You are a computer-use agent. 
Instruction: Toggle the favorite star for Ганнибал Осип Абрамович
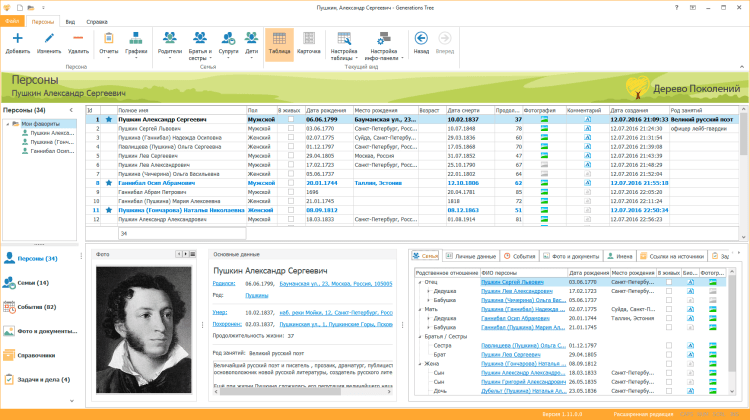(x=107, y=183)
